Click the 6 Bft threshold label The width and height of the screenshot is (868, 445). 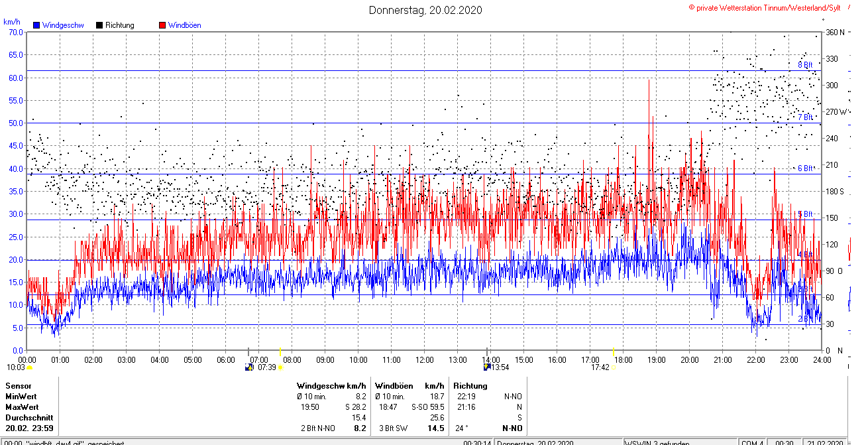coord(805,168)
